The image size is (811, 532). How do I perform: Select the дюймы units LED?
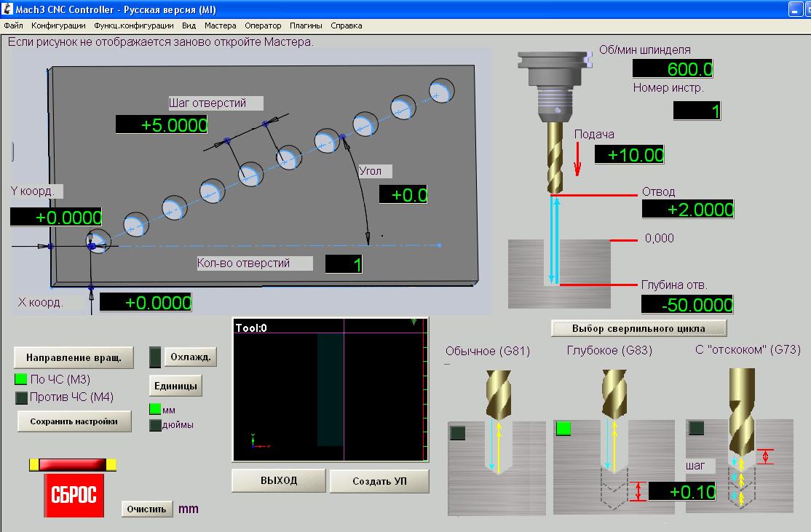click(x=154, y=425)
